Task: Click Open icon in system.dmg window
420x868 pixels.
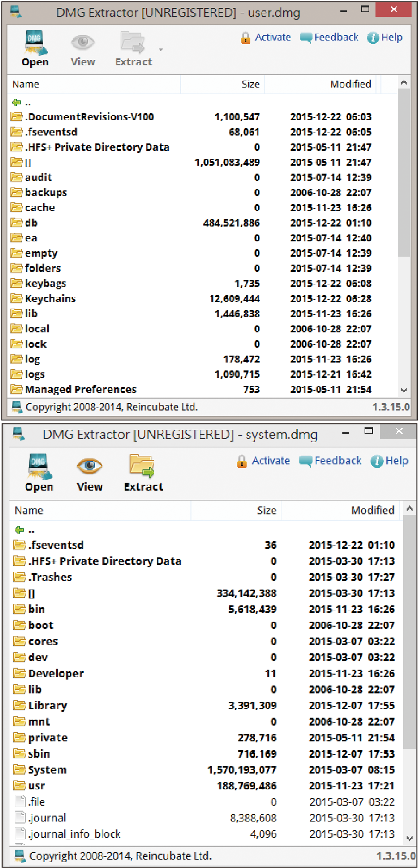Action: [x=39, y=466]
